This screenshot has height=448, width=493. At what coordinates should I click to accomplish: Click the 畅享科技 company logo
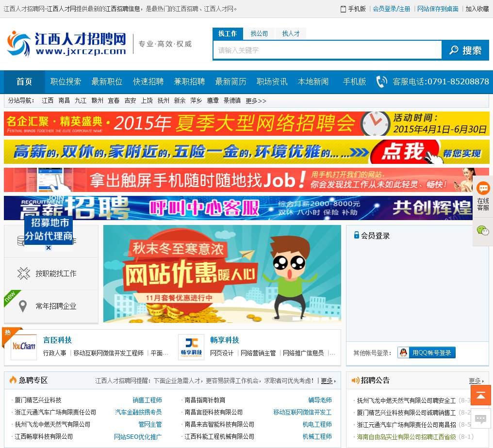191,347
